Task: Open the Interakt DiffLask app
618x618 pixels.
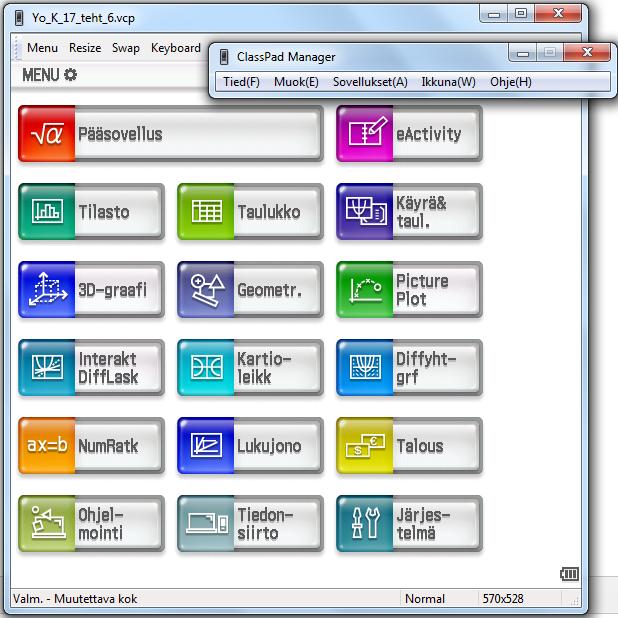Action: 91,368
